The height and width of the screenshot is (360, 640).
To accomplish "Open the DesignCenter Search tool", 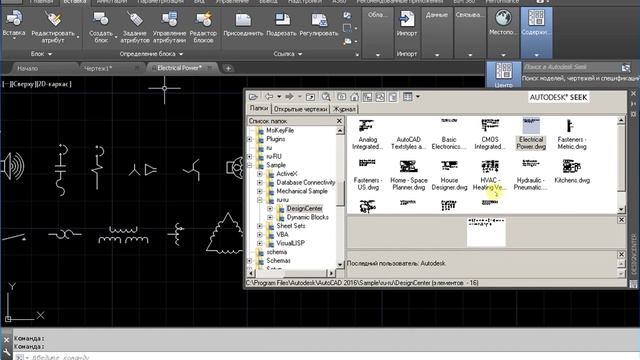I will (x=326, y=97).
